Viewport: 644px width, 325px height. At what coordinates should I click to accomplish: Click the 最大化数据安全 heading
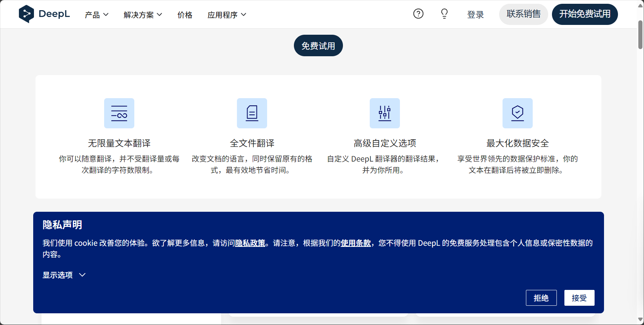tap(518, 143)
